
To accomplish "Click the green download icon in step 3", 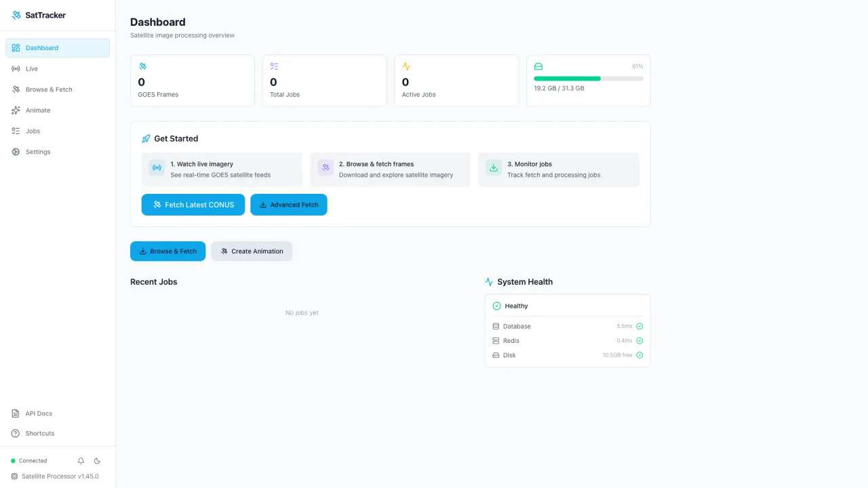I will [494, 167].
